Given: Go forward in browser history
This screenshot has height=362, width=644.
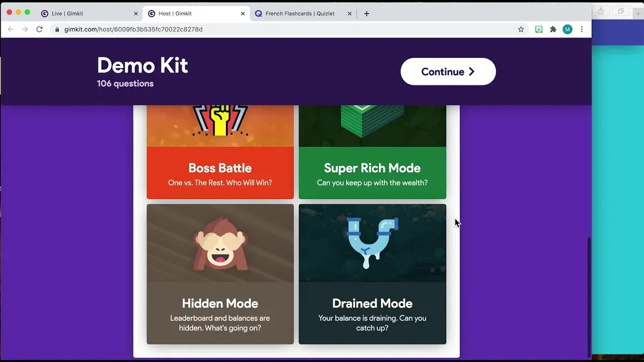Looking at the screenshot, I should (x=25, y=29).
